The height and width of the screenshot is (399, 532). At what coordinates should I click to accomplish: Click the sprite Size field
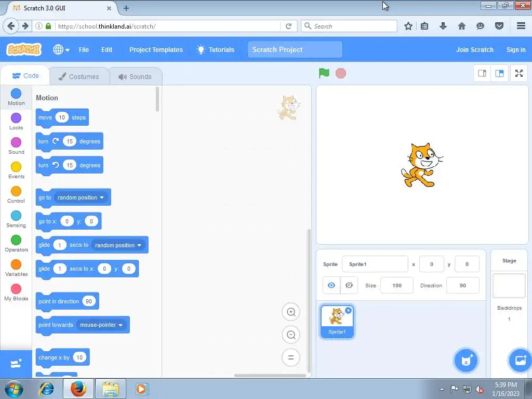[396, 285]
